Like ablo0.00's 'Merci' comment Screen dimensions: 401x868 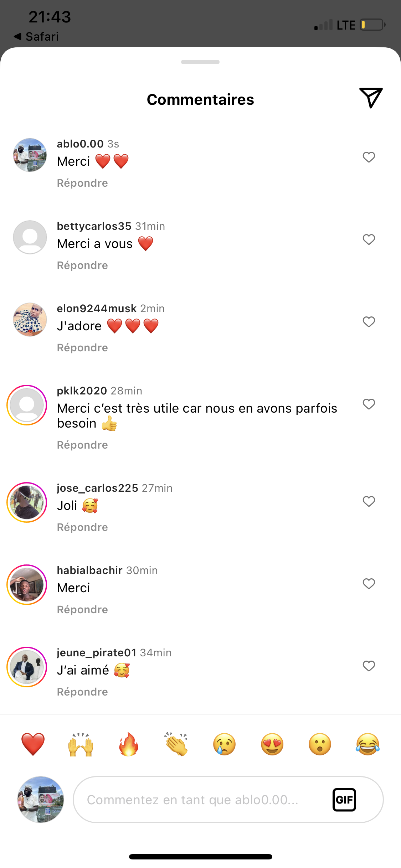pos(369,157)
